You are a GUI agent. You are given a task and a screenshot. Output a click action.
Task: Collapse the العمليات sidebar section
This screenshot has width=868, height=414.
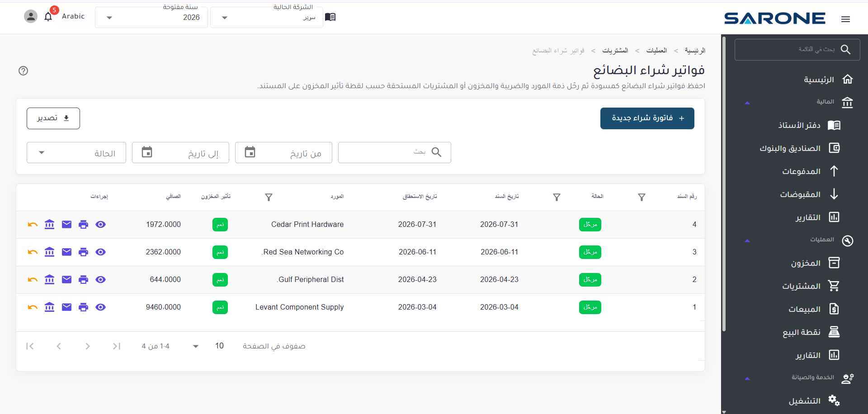747,241
